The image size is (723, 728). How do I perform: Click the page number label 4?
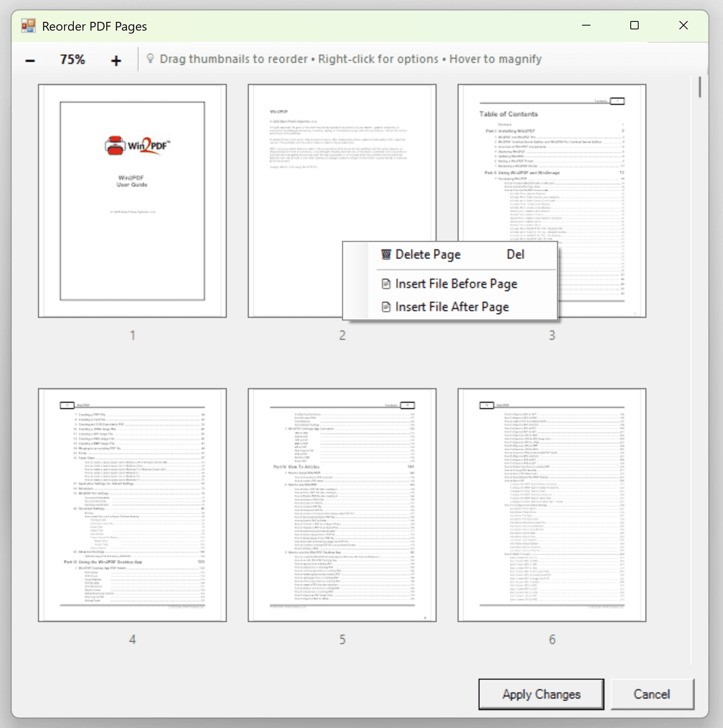(132, 639)
